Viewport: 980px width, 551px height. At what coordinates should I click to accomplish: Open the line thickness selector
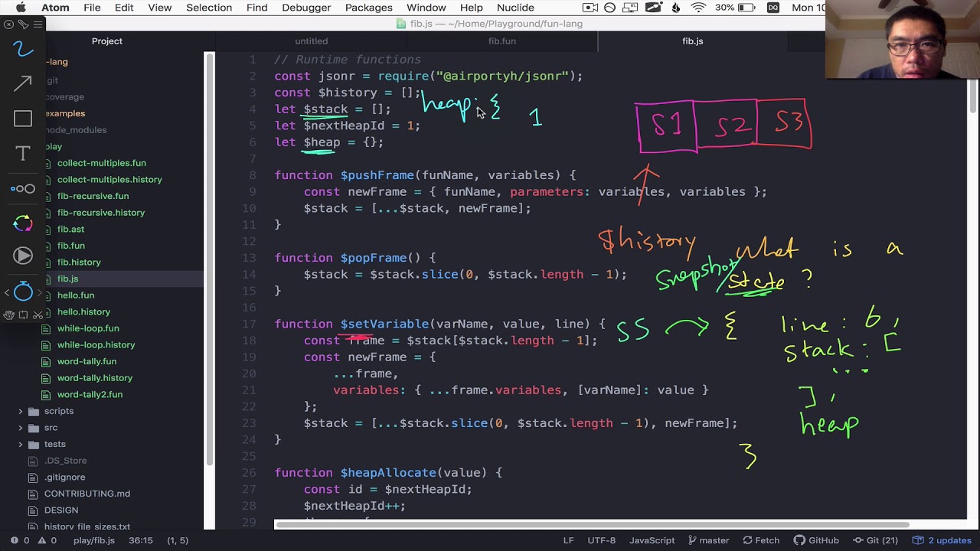coord(23,188)
